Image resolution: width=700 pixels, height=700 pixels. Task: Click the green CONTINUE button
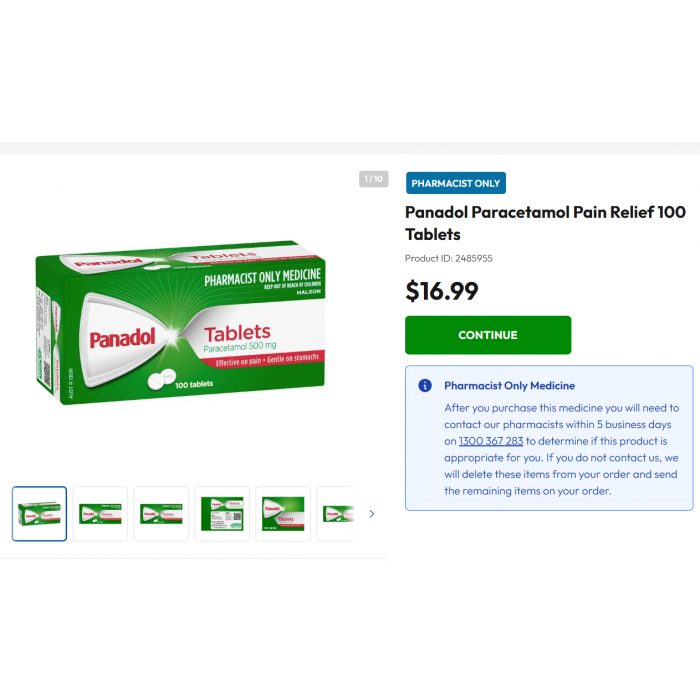[x=488, y=335]
